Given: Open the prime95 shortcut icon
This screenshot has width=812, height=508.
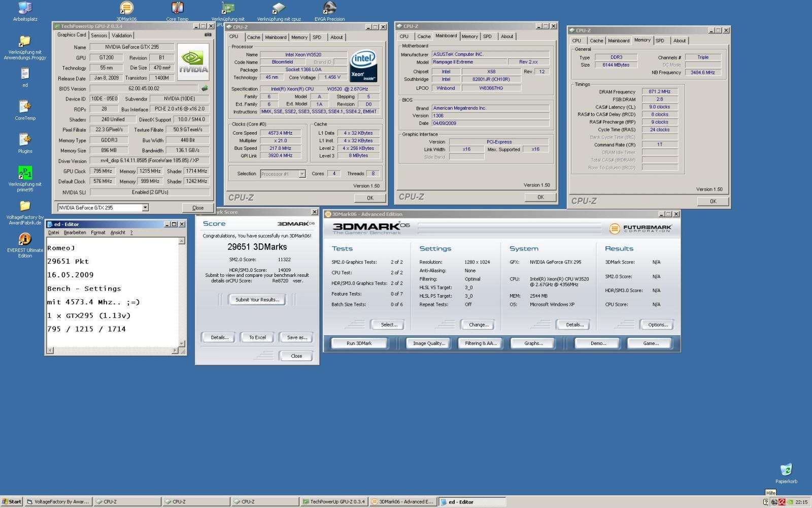Looking at the screenshot, I should tap(25, 179).
